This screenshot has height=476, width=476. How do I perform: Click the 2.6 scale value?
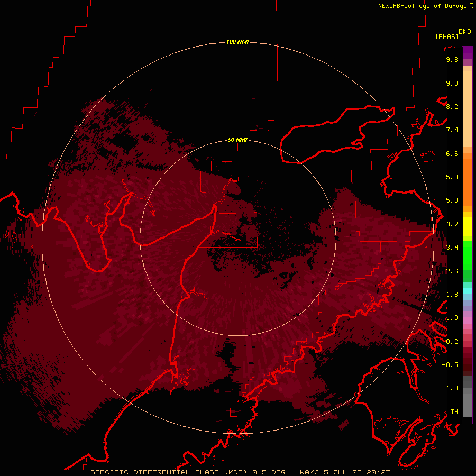[452, 271]
